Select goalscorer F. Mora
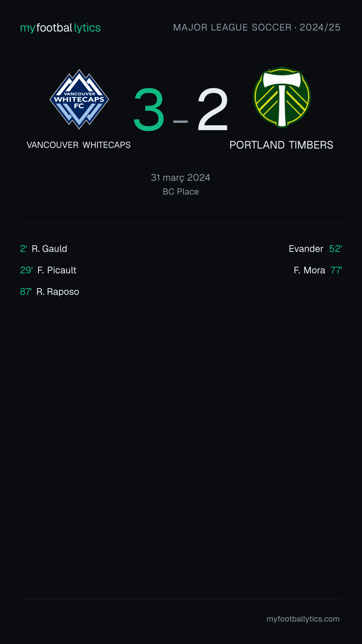Image resolution: width=362 pixels, height=644 pixels. [x=309, y=270]
